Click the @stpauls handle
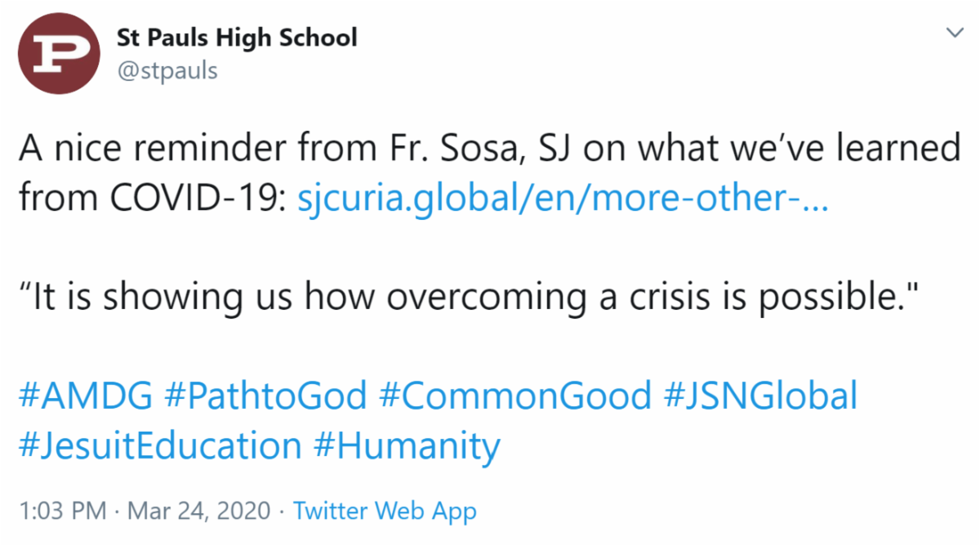The width and height of the screenshot is (980, 546). coord(167,71)
